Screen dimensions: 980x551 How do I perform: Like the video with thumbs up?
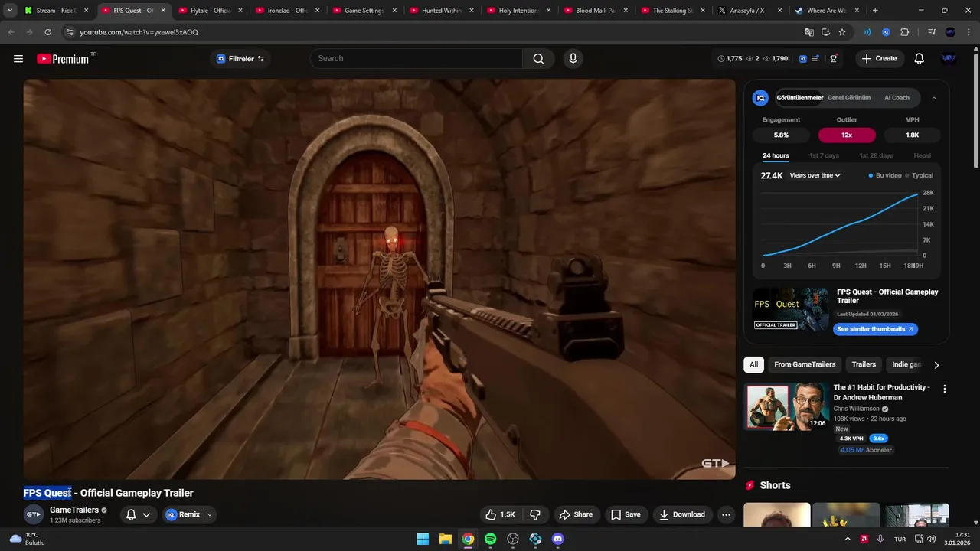[499, 514]
